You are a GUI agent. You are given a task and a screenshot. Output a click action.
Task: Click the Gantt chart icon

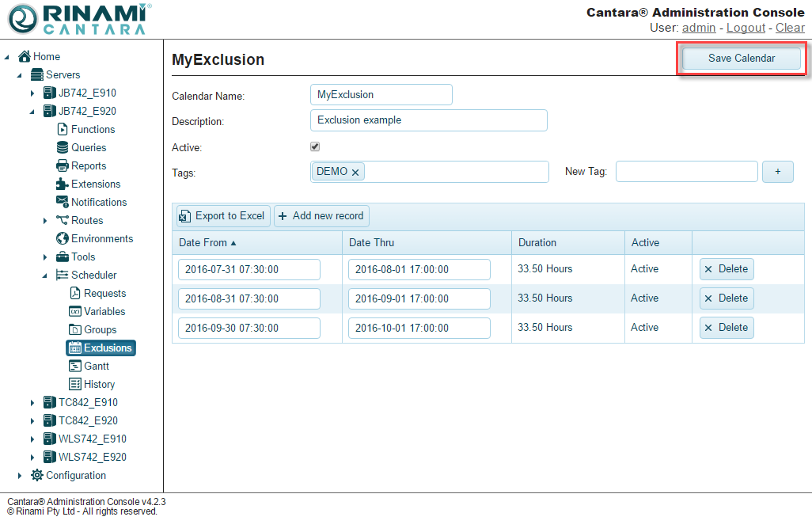tap(75, 366)
